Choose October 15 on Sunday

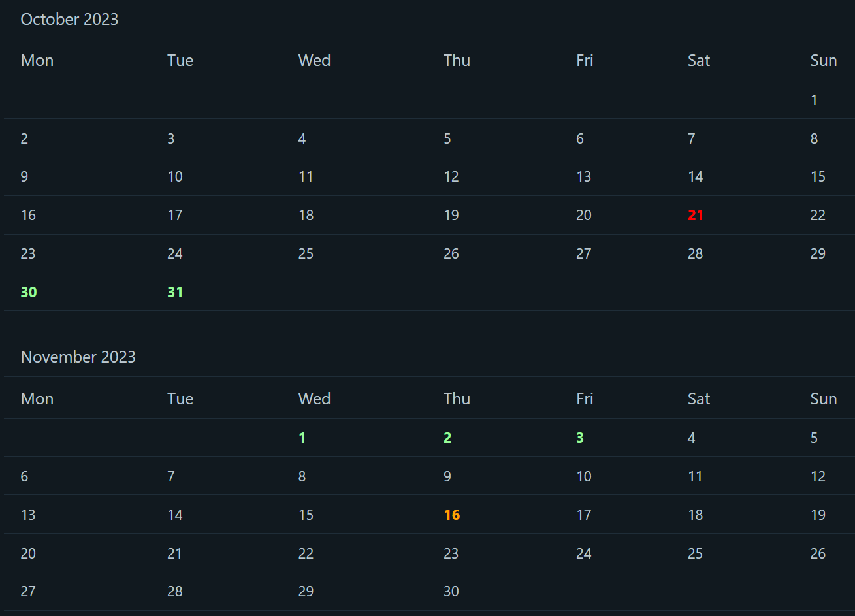818,176
